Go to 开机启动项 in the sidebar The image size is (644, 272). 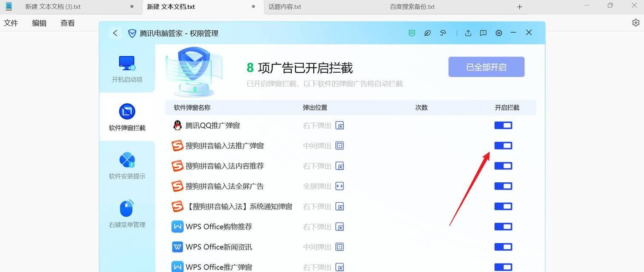(127, 69)
